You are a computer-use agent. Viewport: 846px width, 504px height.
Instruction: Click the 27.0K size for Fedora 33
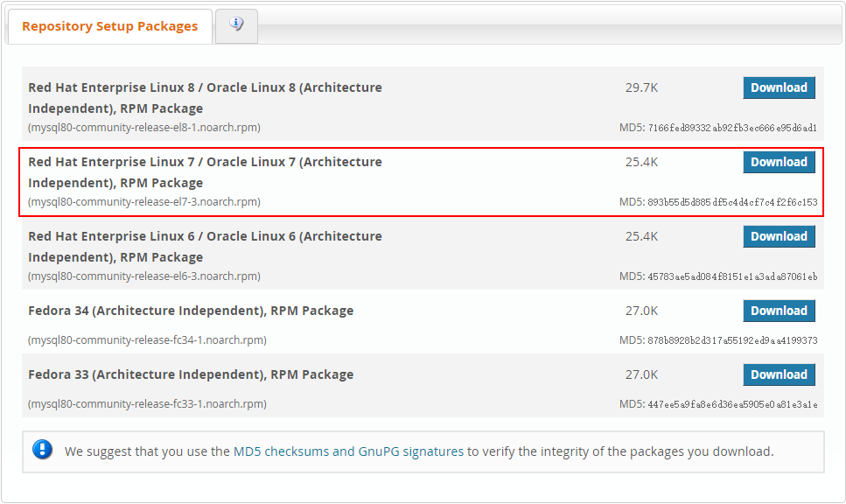click(x=641, y=375)
